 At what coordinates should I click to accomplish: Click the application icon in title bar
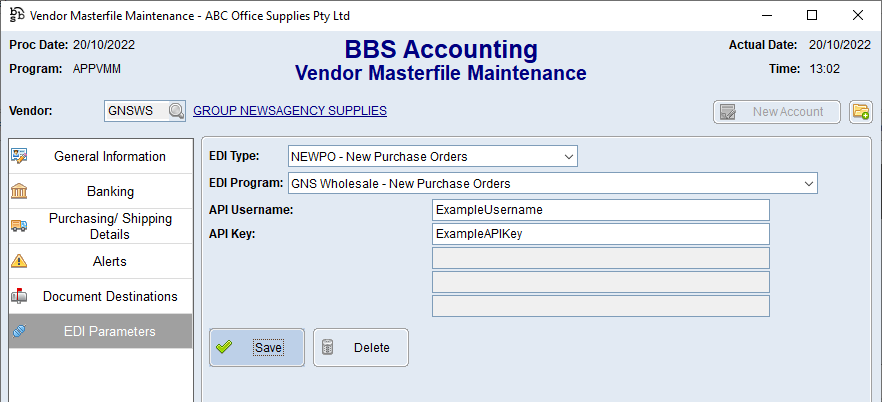click(x=15, y=16)
